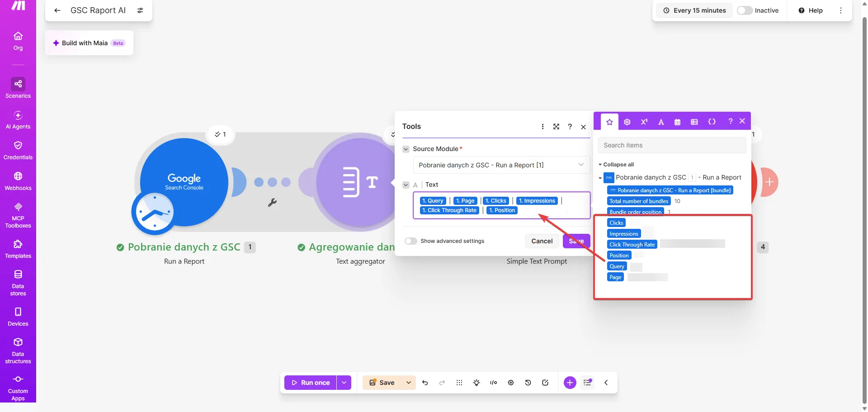The width and height of the screenshot is (868, 412).
Task: Switch to general functions gear tab
Action: (627, 122)
